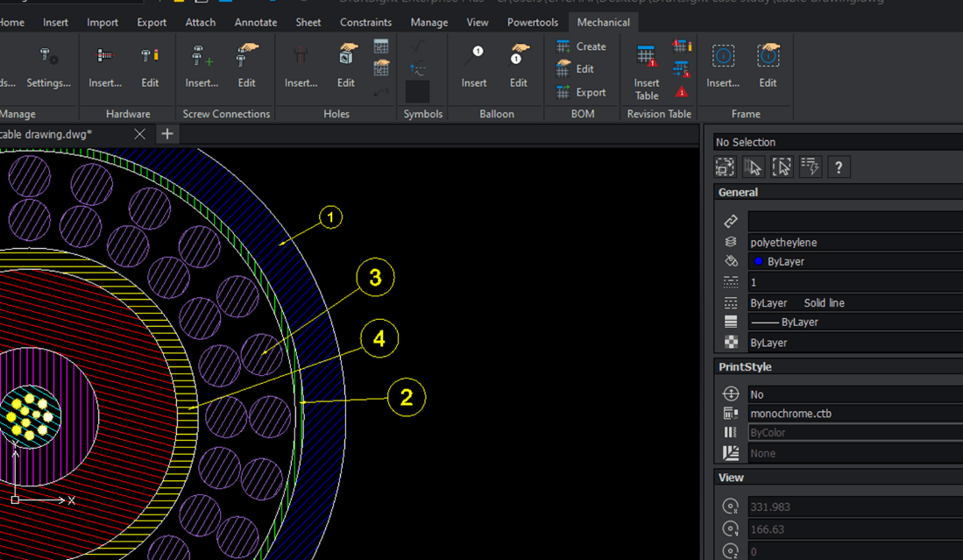
Task: Click the Insert Balloon icon
Action: click(x=474, y=58)
